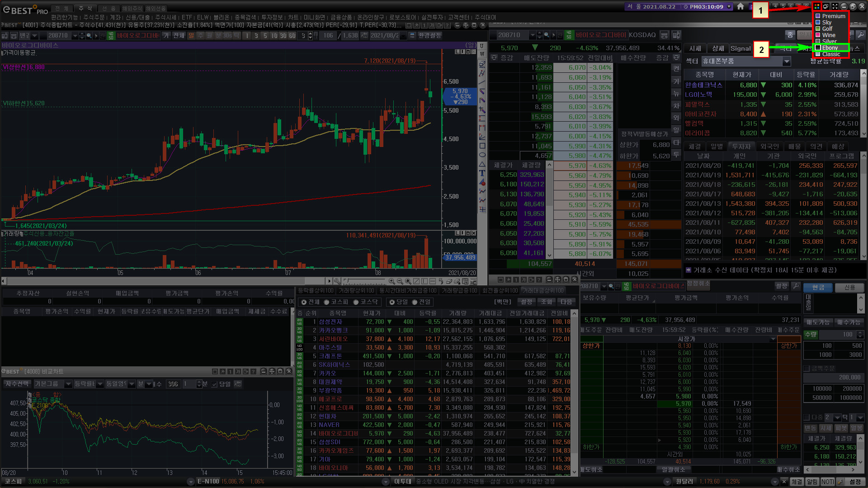The height and width of the screenshot is (488, 868).
Task: Click the 현금 button
Action: point(818,288)
